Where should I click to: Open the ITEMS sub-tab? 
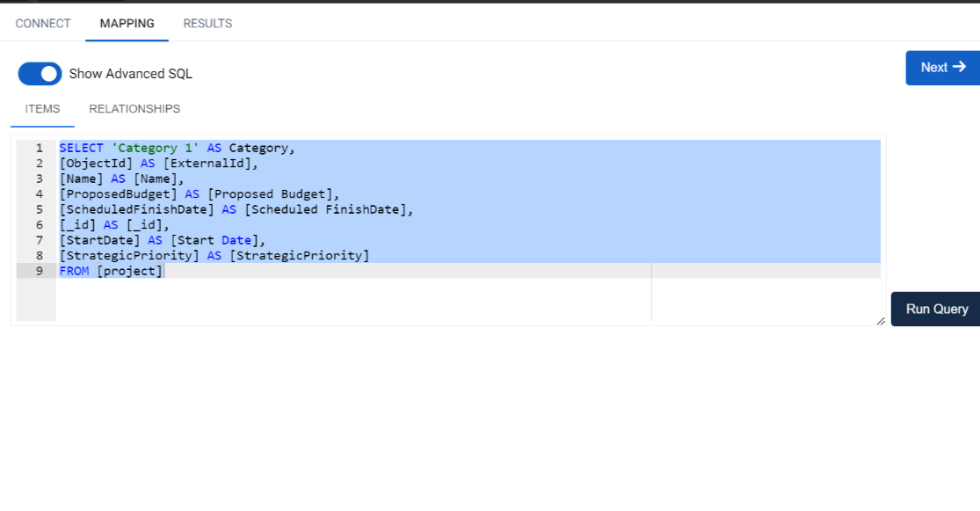(x=42, y=109)
